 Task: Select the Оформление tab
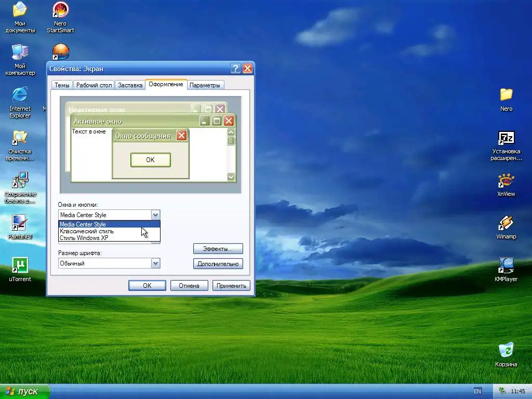[166, 84]
